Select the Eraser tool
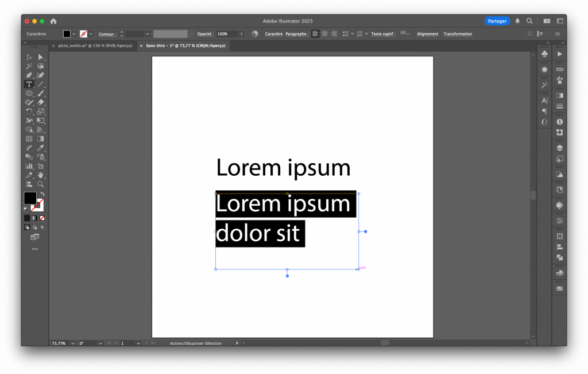This screenshot has height=374, width=588. [41, 102]
